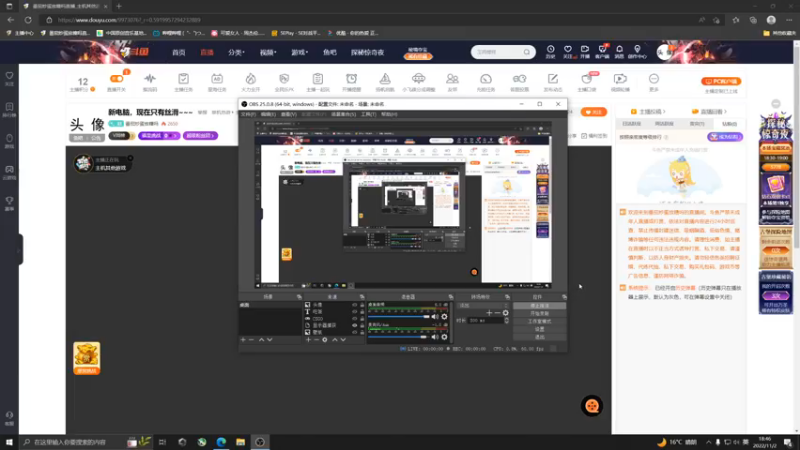Screen dimensions: 800x450
Task: Go to 鱼吧 in Douyu navigation
Action: (x=330, y=52)
